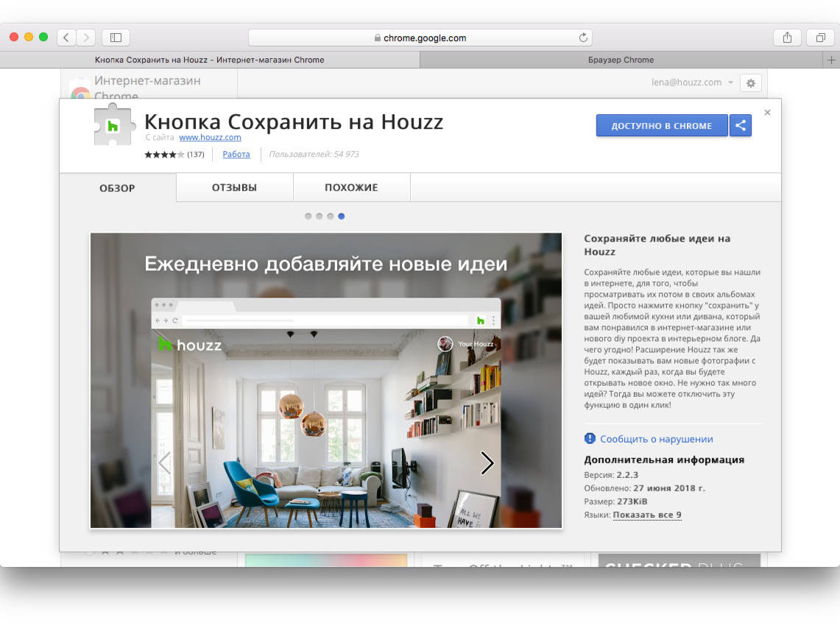This screenshot has height=626, width=840.
Task: Click the tab overview icon
Action: (x=821, y=37)
